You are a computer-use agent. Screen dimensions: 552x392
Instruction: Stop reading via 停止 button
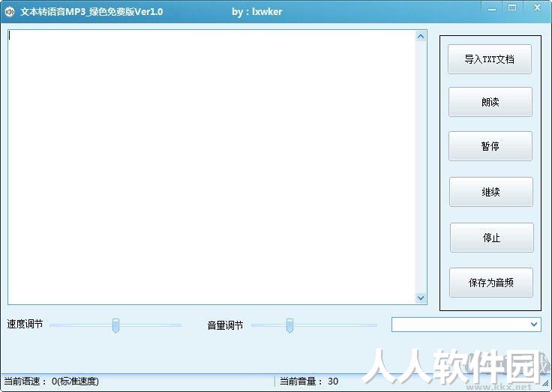coord(491,238)
